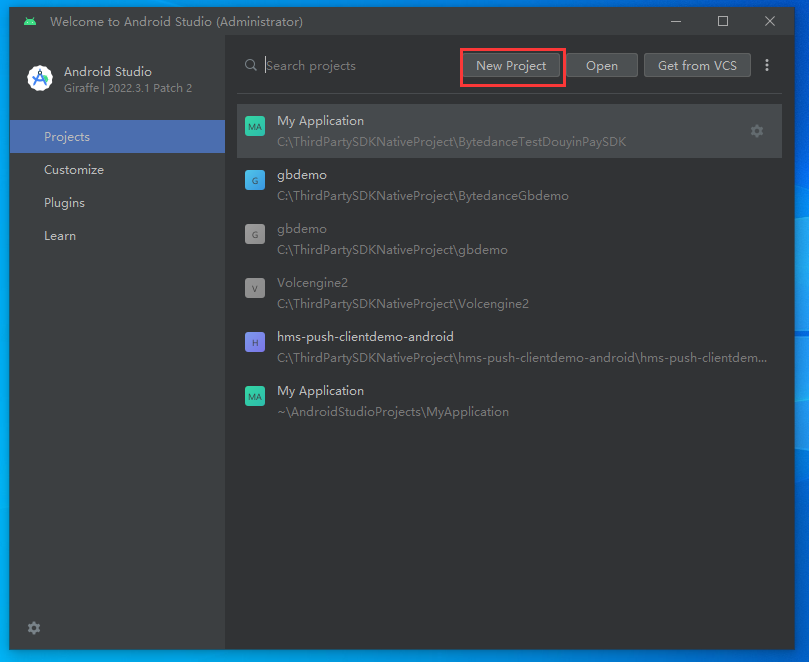The height and width of the screenshot is (662, 809).
Task: Click the gear icon on My Application row
Action: tap(757, 131)
